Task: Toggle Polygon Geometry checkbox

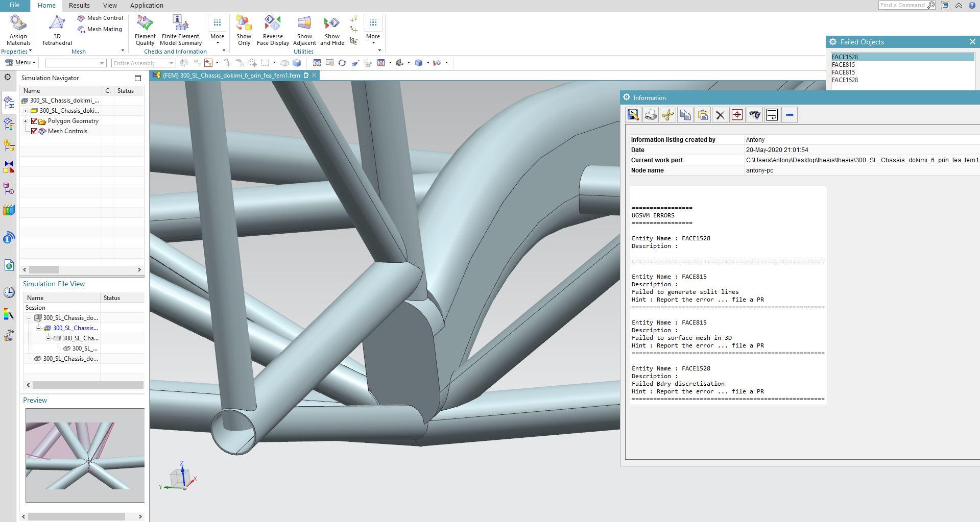Action: 34,121
